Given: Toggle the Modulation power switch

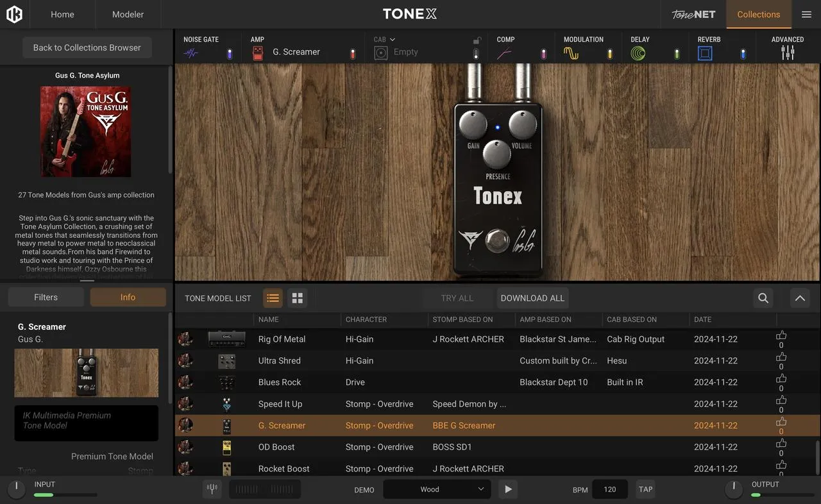Looking at the screenshot, I should coord(610,54).
